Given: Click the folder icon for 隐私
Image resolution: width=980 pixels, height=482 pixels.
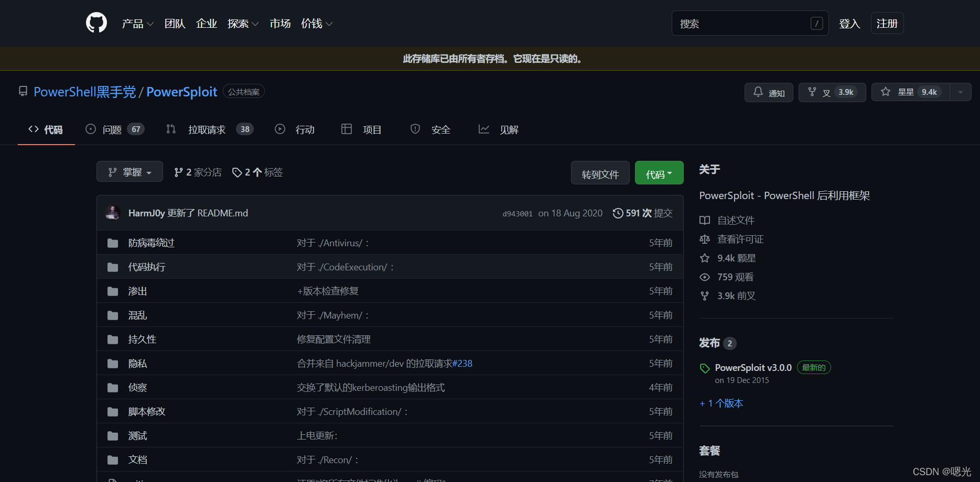Looking at the screenshot, I should (x=113, y=364).
